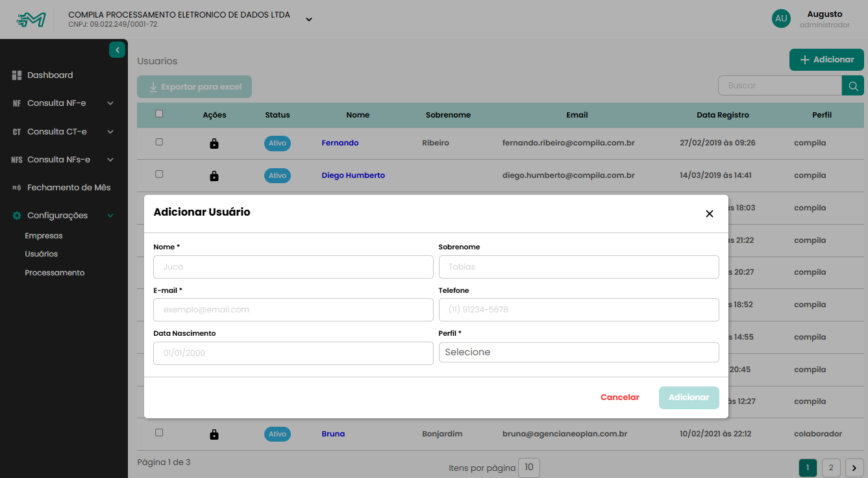
Task: Select page 1 in pagination
Action: point(808,468)
